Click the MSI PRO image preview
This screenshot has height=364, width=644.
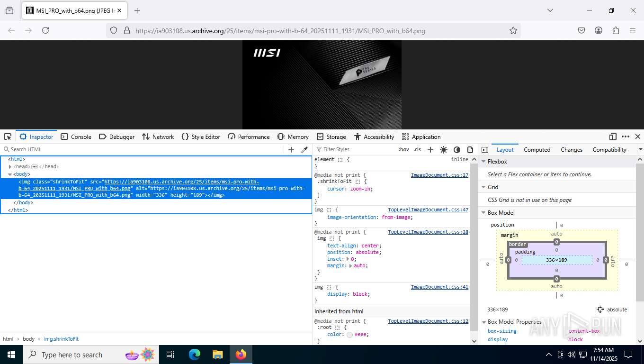pos(322,85)
